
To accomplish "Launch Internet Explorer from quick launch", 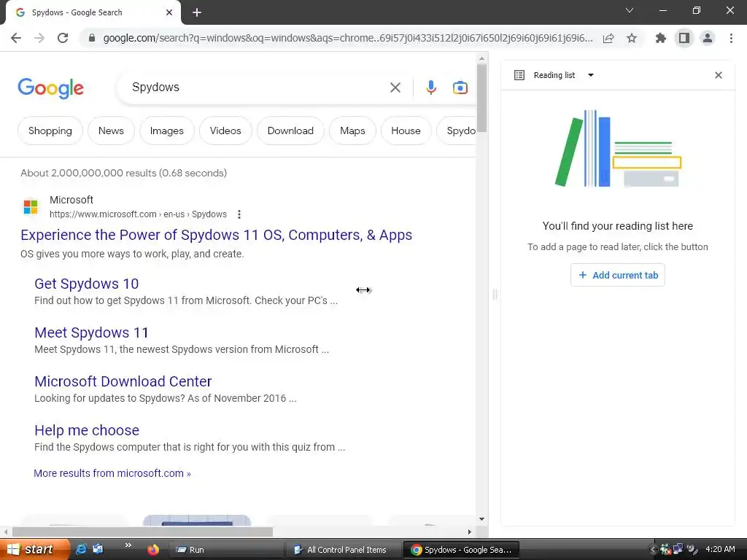I will coord(81,550).
